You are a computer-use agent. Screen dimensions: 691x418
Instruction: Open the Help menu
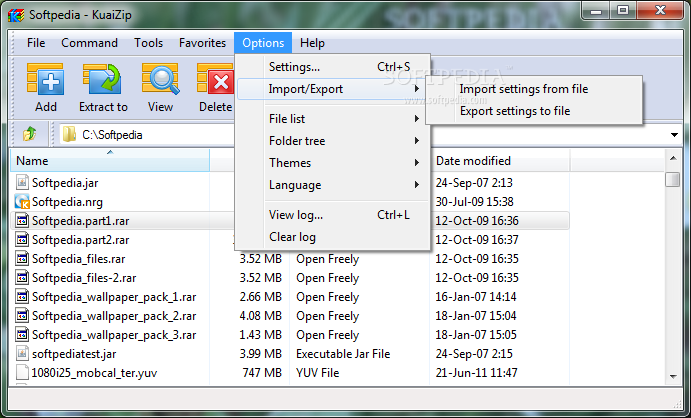pos(312,43)
